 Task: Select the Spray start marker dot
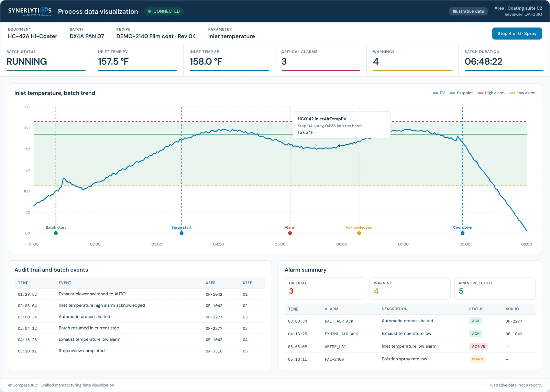[x=181, y=233]
